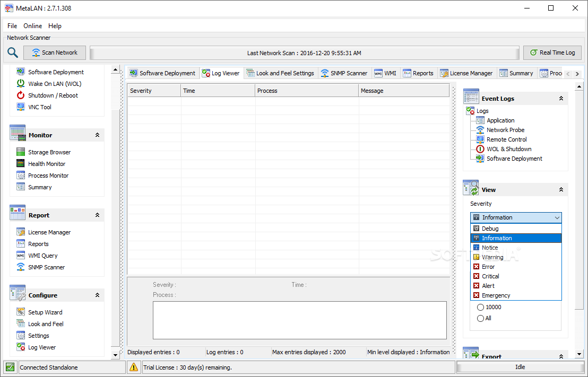Screen dimensions: 588x377
Task: Open the Help menu
Action: 55,26
